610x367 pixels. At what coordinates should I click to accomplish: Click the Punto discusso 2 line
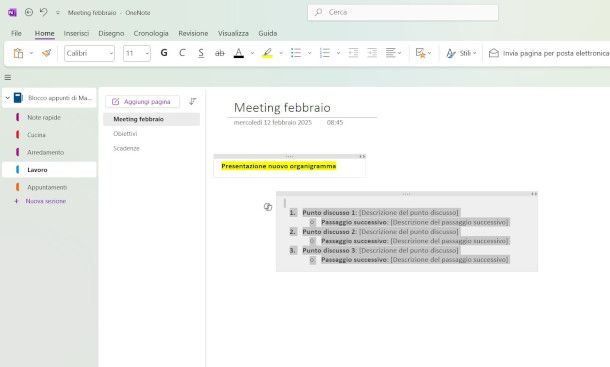[381, 232]
